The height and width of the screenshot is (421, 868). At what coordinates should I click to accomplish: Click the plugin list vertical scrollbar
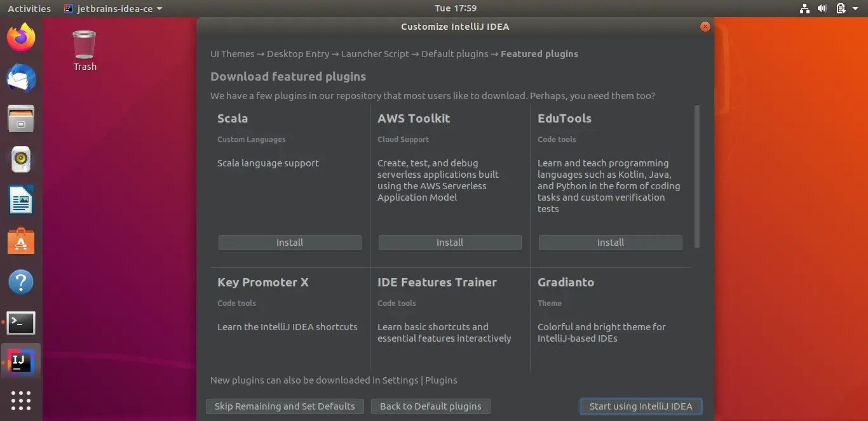click(697, 177)
